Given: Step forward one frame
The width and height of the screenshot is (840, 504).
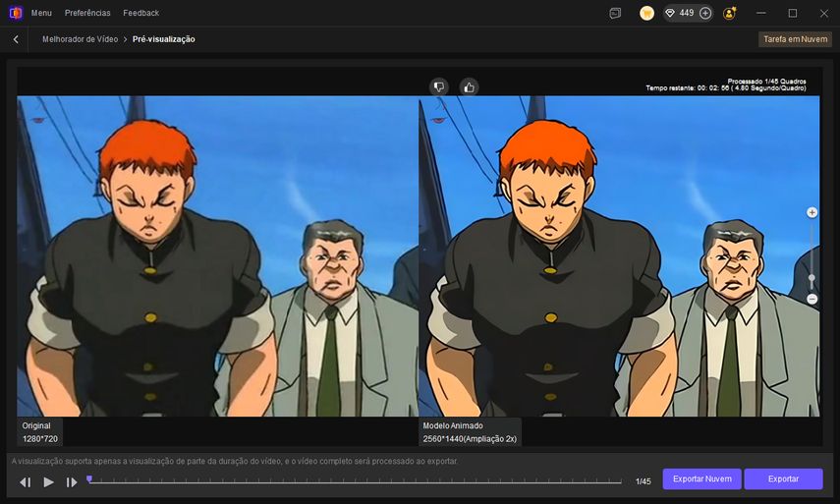Looking at the screenshot, I should tap(72, 482).
